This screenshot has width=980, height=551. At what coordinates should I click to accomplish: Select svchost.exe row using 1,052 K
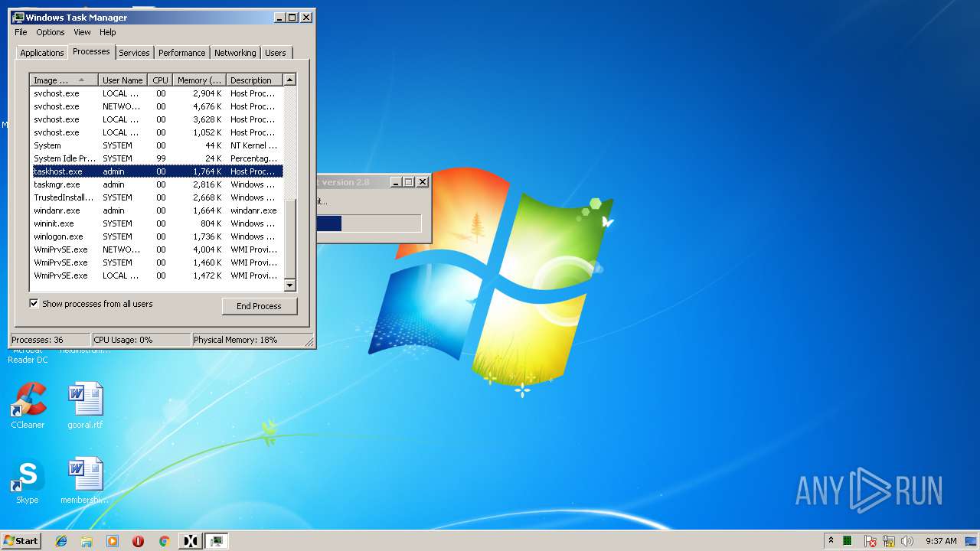coord(157,132)
